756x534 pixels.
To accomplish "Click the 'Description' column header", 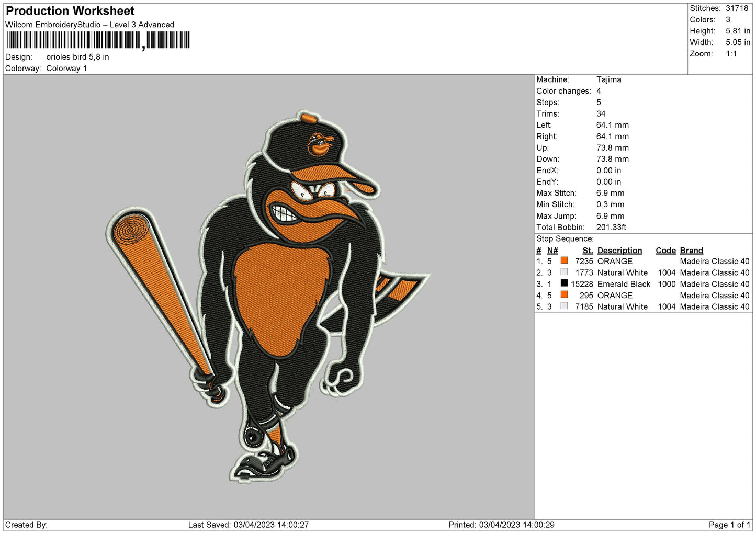I will (x=619, y=251).
